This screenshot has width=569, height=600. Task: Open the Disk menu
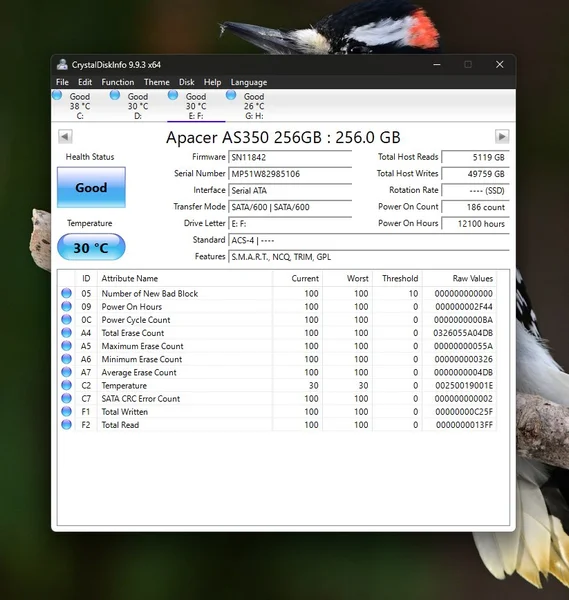(186, 82)
